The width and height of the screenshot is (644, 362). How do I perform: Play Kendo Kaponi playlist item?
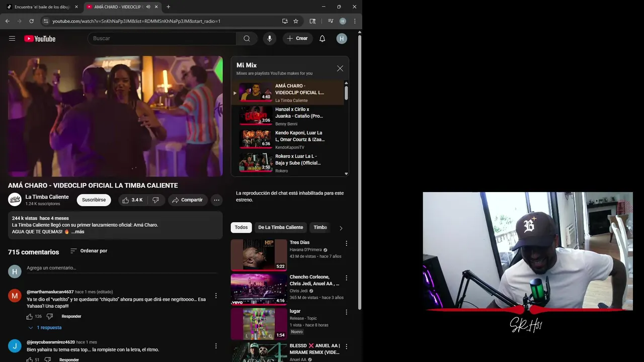(288, 140)
